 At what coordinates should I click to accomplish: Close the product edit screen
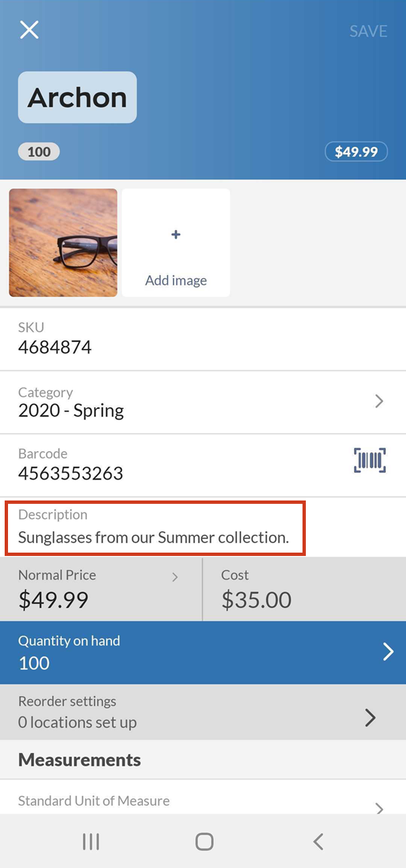tap(29, 30)
